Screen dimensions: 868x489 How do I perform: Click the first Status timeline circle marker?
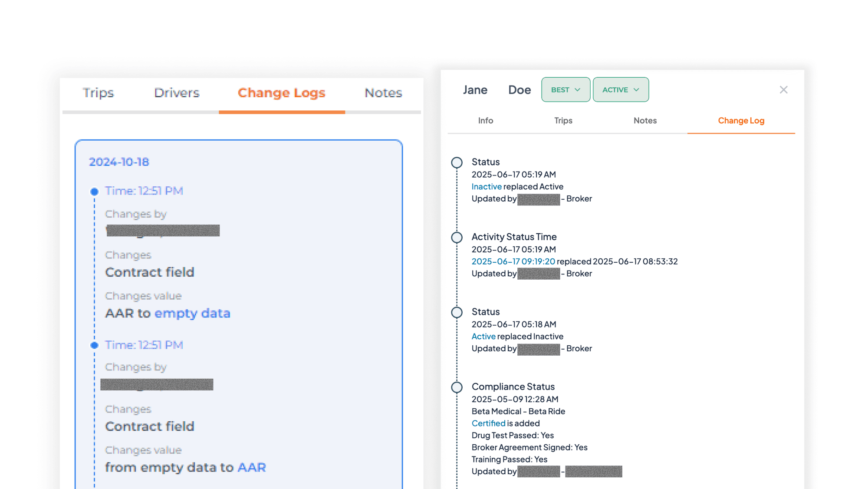click(x=457, y=162)
